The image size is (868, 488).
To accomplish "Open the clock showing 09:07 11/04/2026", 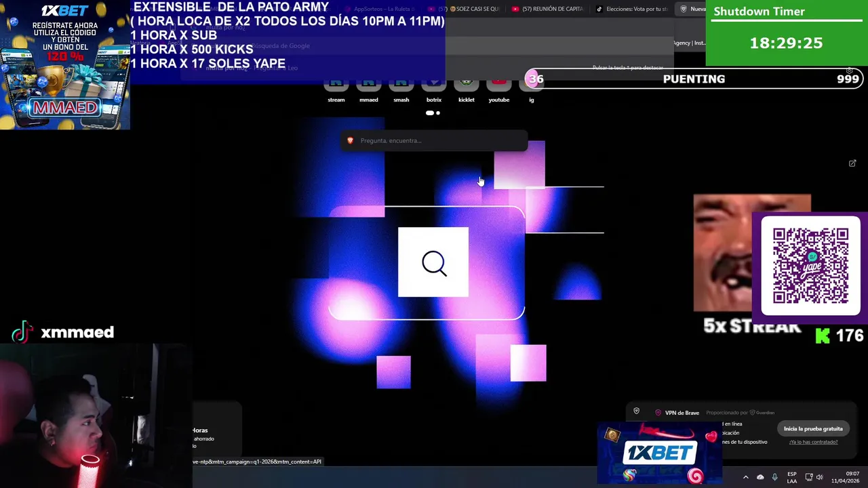I will [846, 477].
